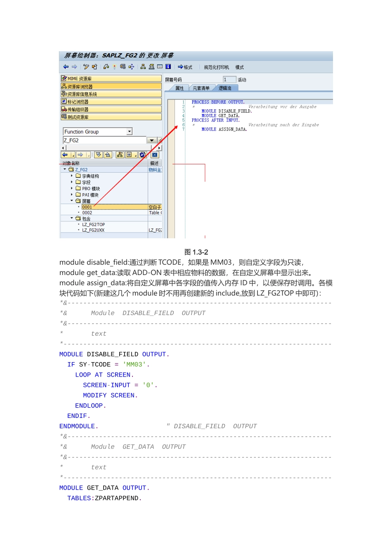
Task: Open the 传输组织器 button
Action: point(111,109)
